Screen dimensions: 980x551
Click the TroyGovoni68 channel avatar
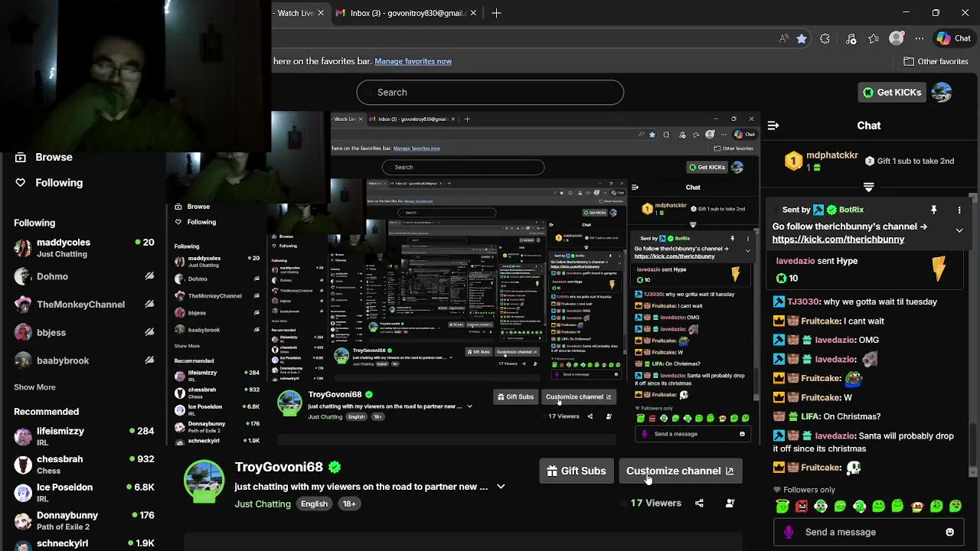click(204, 481)
